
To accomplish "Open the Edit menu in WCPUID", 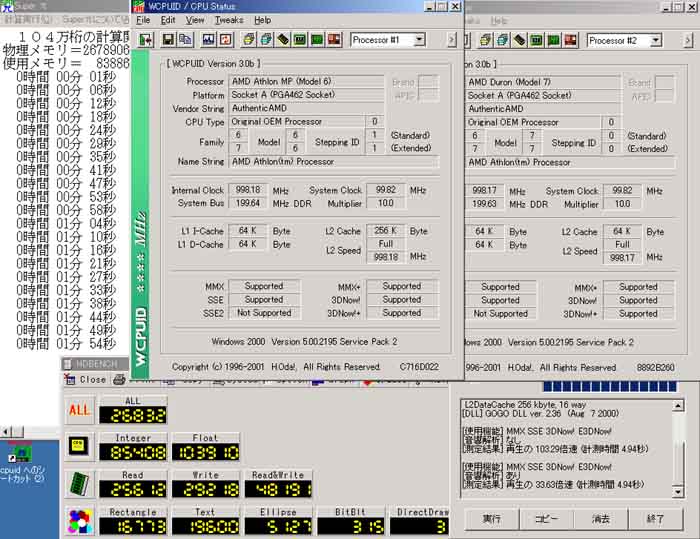I will click(168, 20).
